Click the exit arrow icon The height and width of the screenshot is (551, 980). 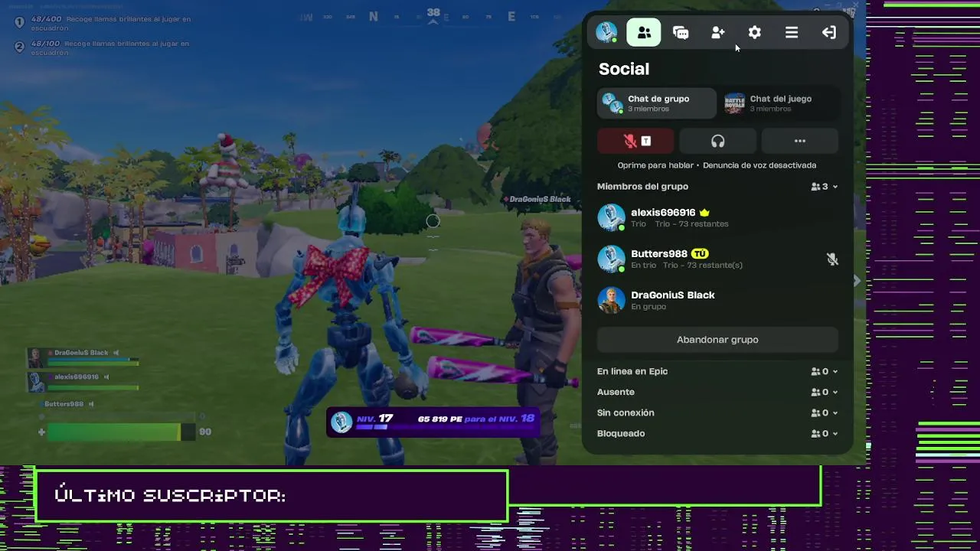coord(829,32)
